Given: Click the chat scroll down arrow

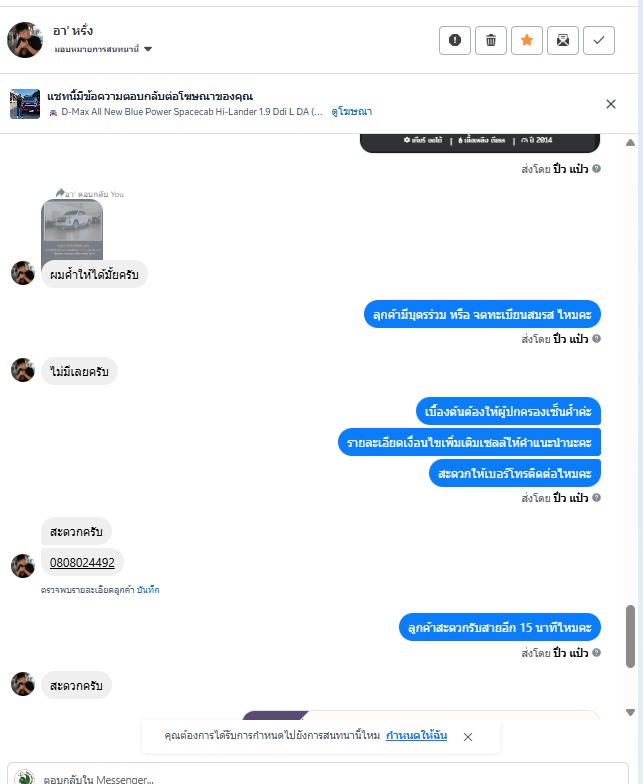Looking at the screenshot, I should (630, 712).
